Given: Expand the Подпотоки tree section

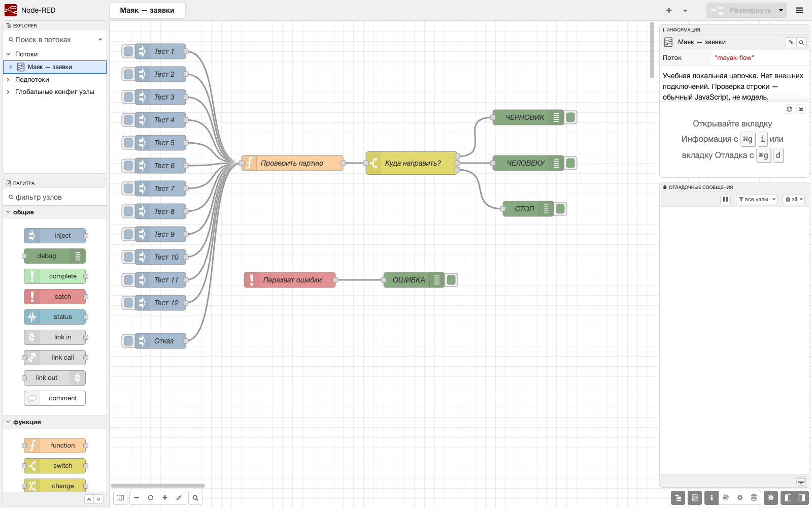Looking at the screenshot, I should 8,80.
